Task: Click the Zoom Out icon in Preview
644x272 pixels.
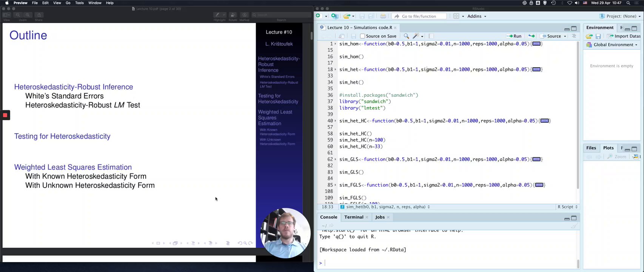Action: click(x=18, y=15)
